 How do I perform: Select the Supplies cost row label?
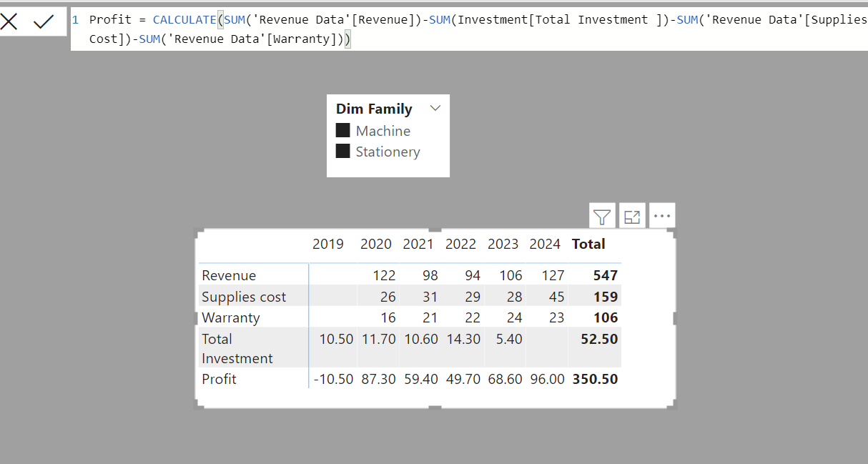[x=244, y=297]
